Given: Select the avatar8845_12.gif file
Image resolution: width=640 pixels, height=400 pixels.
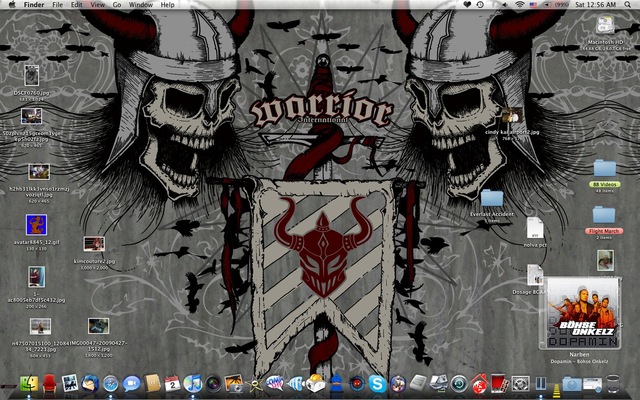Looking at the screenshot, I should pyautogui.click(x=36, y=225).
